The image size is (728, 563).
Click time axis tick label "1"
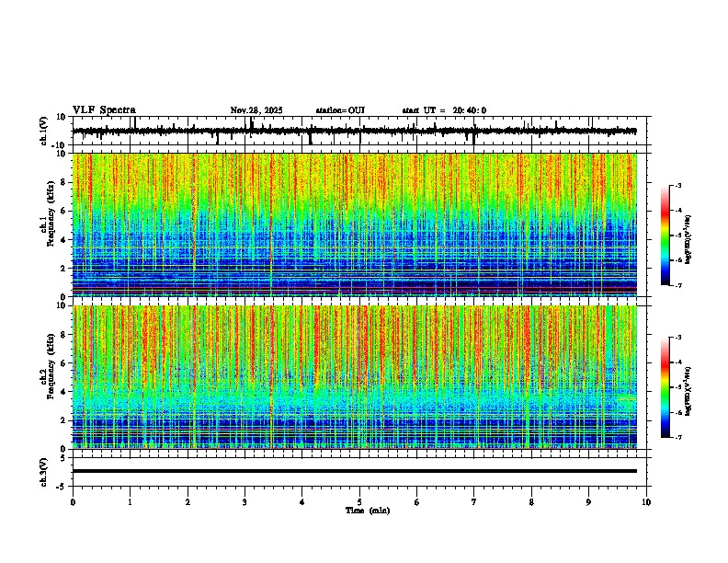click(130, 502)
